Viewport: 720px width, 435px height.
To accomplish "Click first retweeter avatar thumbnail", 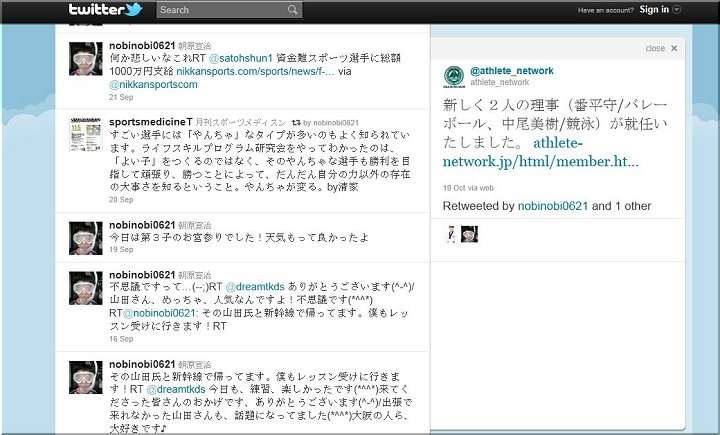I will (450, 234).
